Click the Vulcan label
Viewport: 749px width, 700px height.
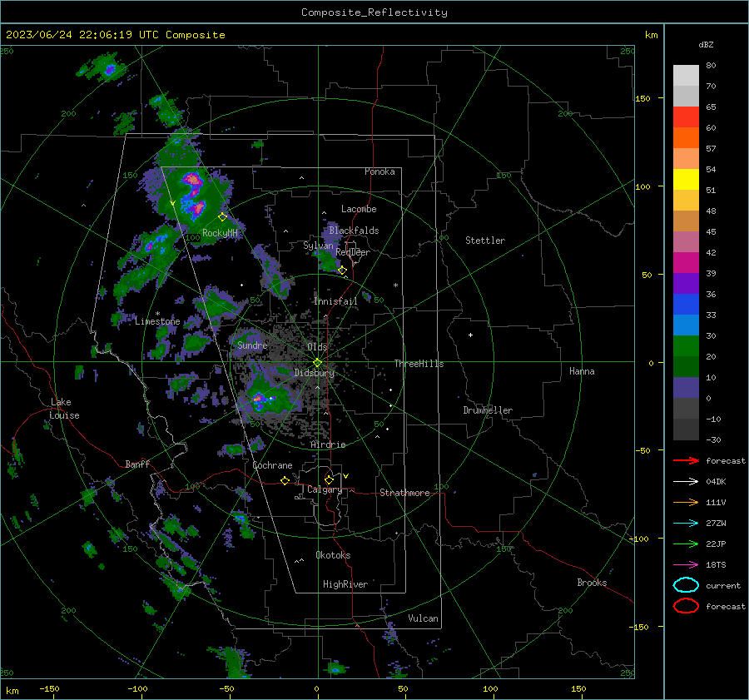tap(423, 618)
